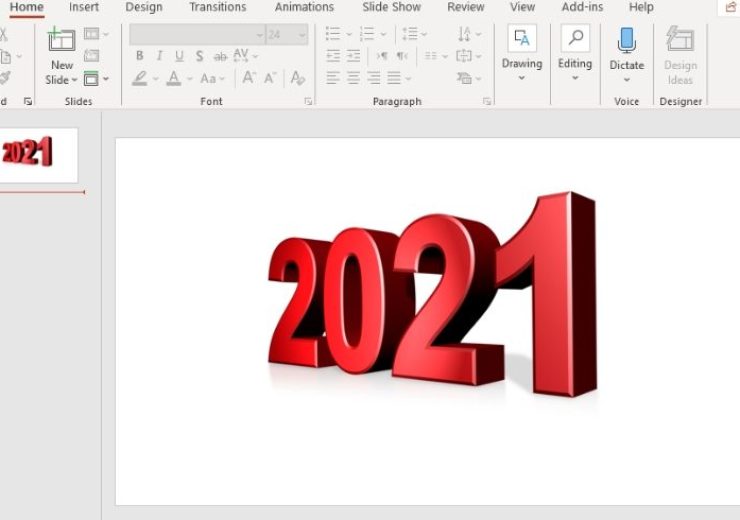
Task: Click the Share icon at top right
Action: (731, 7)
